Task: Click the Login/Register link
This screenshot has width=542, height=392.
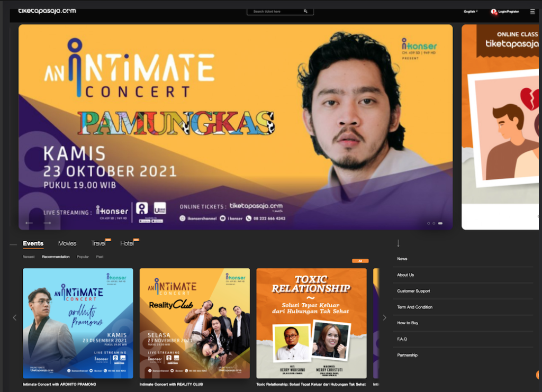Action: [509, 12]
